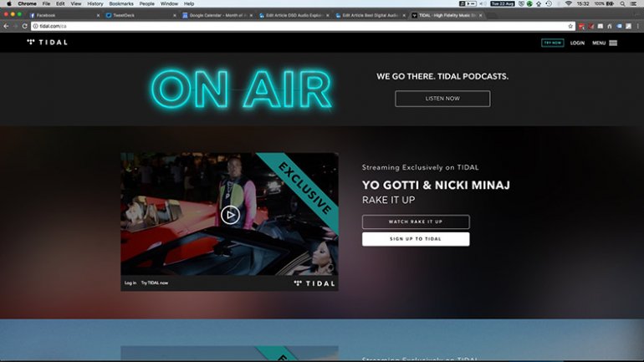The width and height of the screenshot is (644, 362).
Task: Close the TweetDeck tab
Action: point(175,15)
